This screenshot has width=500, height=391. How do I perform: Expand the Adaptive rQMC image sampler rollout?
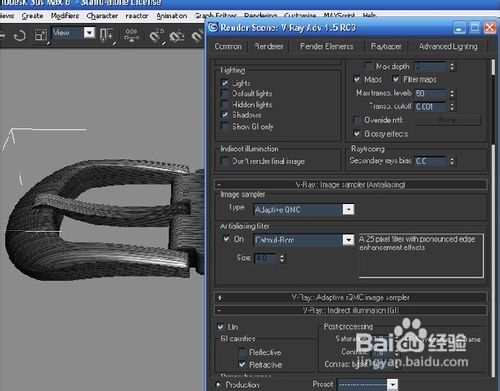pos(351,297)
